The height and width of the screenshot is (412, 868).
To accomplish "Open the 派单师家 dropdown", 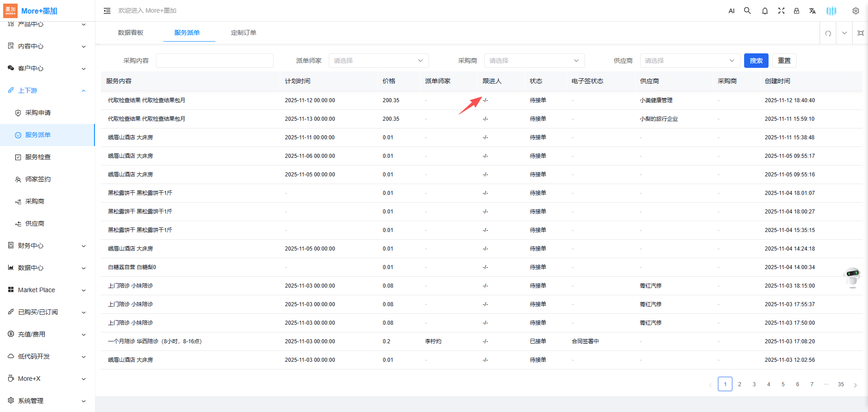I will pos(378,61).
